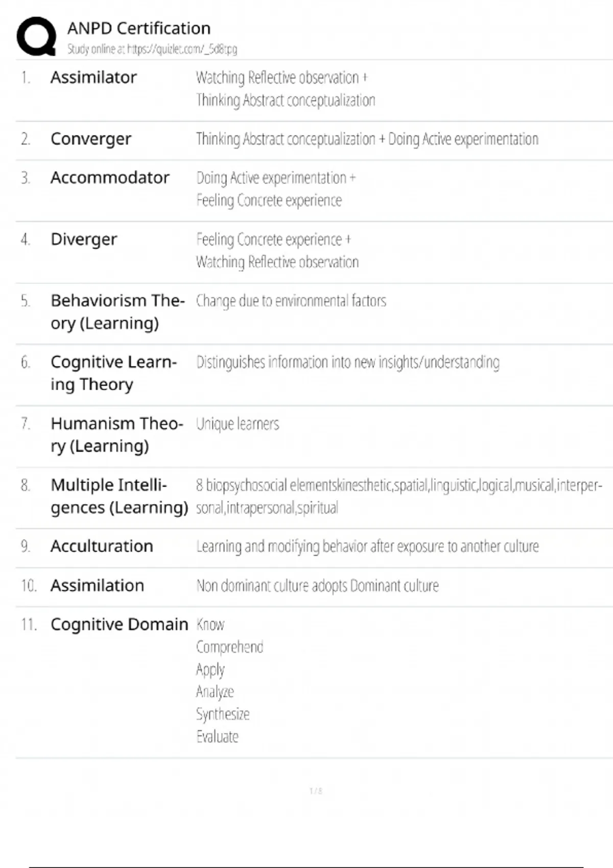Select the Diverger term
Viewport: 613px width, 868px height.
click(84, 239)
